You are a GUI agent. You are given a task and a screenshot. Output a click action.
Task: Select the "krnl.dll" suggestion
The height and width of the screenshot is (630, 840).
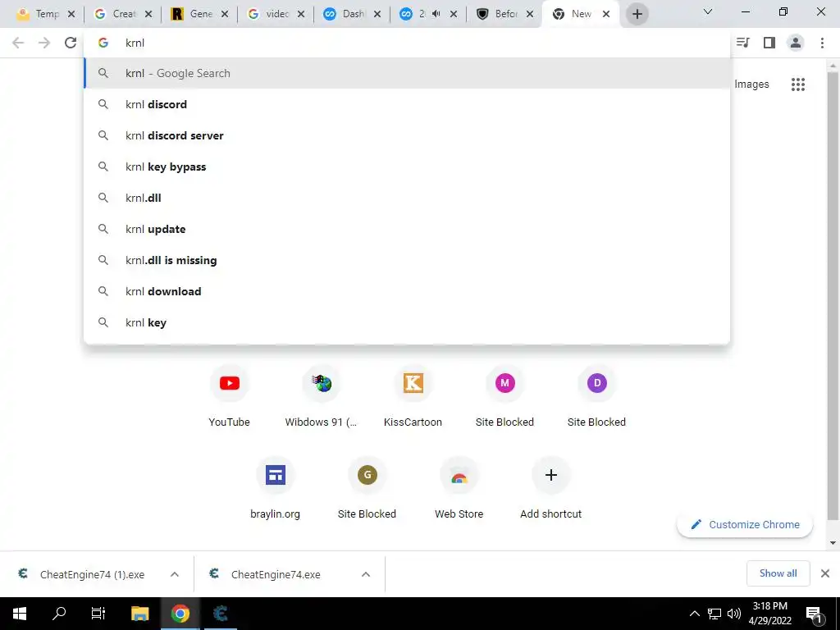[x=407, y=198]
